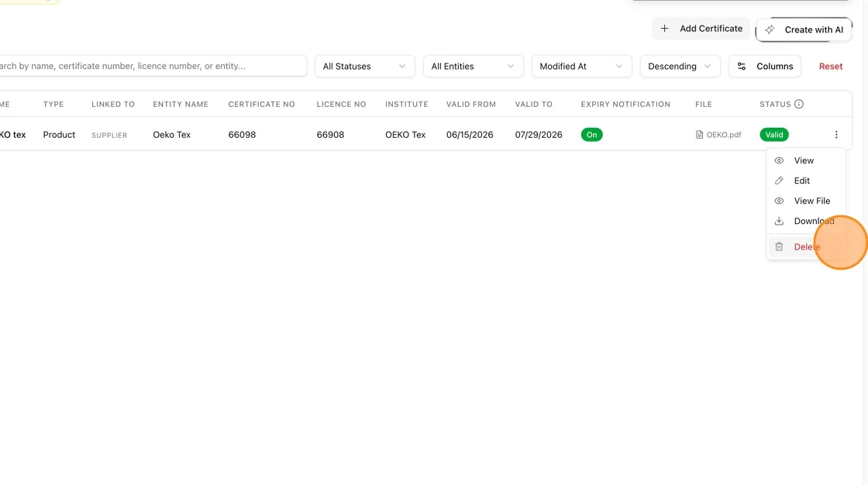Image resolution: width=868 pixels, height=485 pixels.
Task: Click the trash icon in the context menu
Action: pos(779,247)
